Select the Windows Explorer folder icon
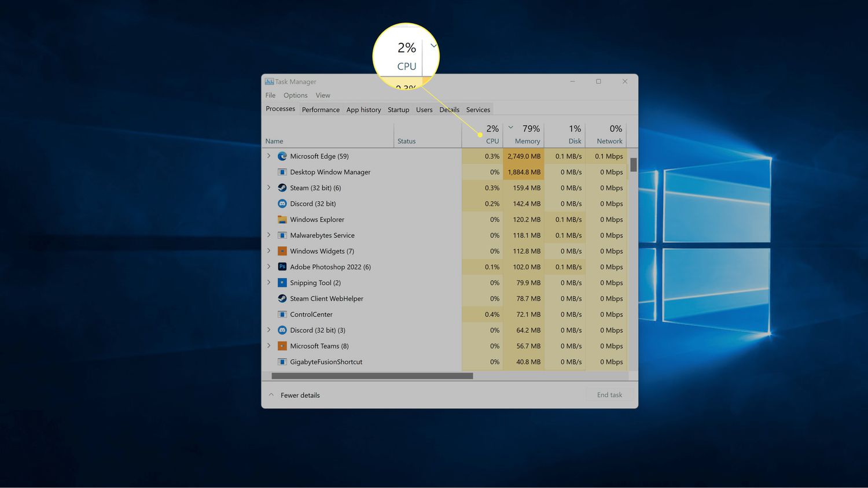The width and height of the screenshot is (868, 488). (x=282, y=220)
